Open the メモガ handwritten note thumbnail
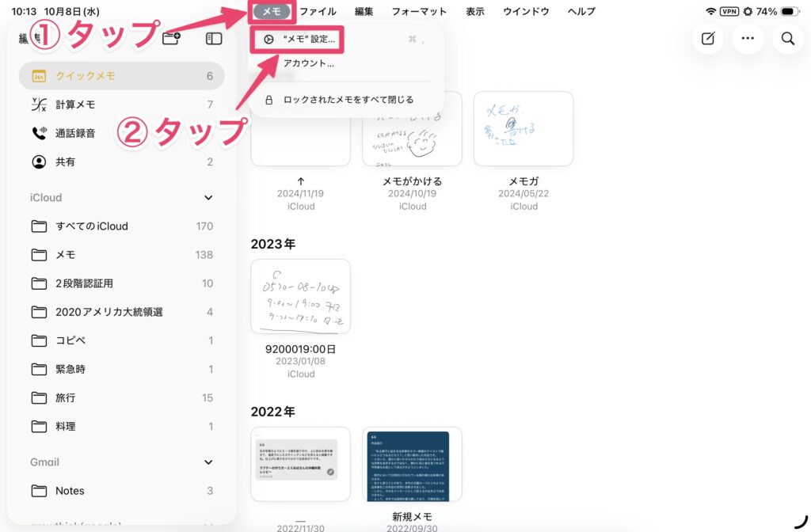The width and height of the screenshot is (811, 532). click(x=524, y=129)
